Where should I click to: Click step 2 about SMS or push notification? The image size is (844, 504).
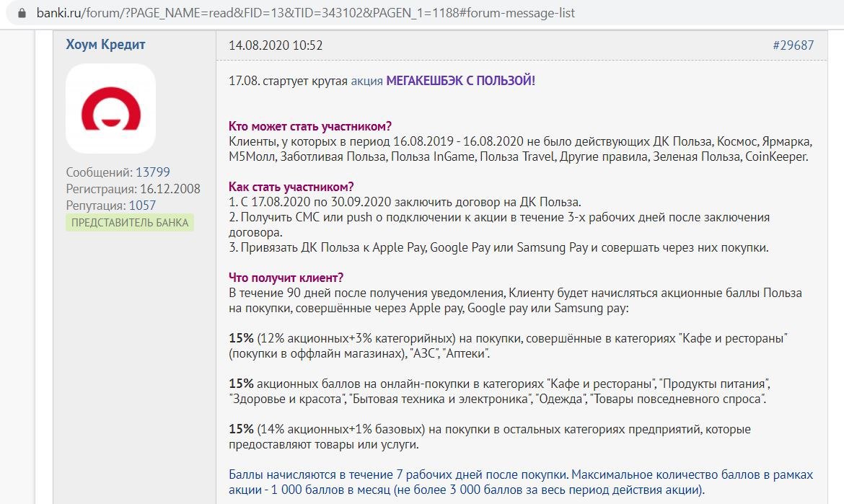pos(499,225)
